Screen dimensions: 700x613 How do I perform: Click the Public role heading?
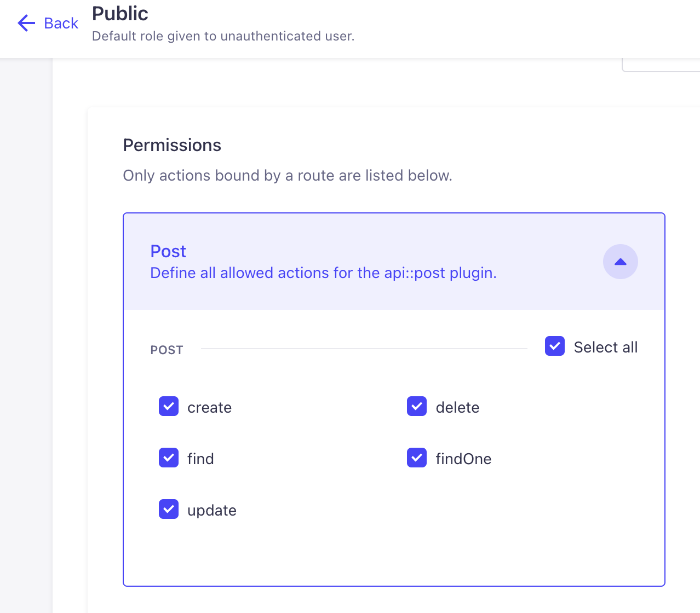pyautogui.click(x=120, y=14)
